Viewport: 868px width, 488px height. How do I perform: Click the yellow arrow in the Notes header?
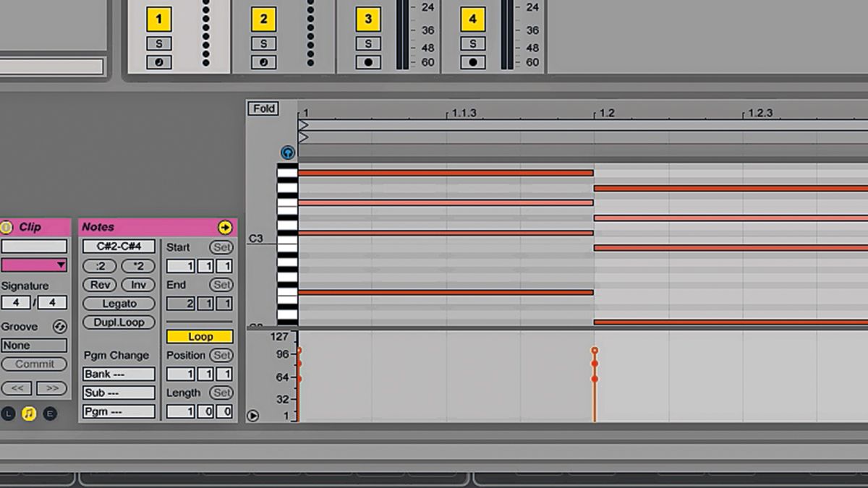pos(224,227)
